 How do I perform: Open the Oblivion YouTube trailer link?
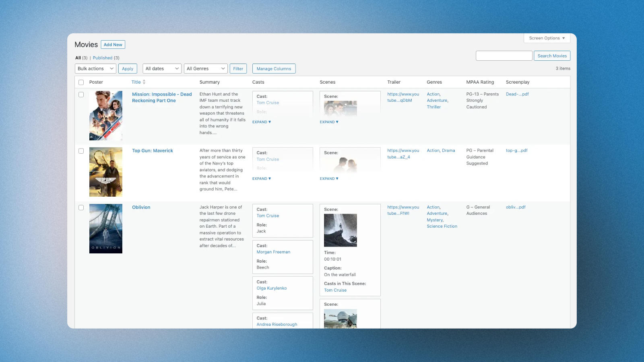coord(403,210)
